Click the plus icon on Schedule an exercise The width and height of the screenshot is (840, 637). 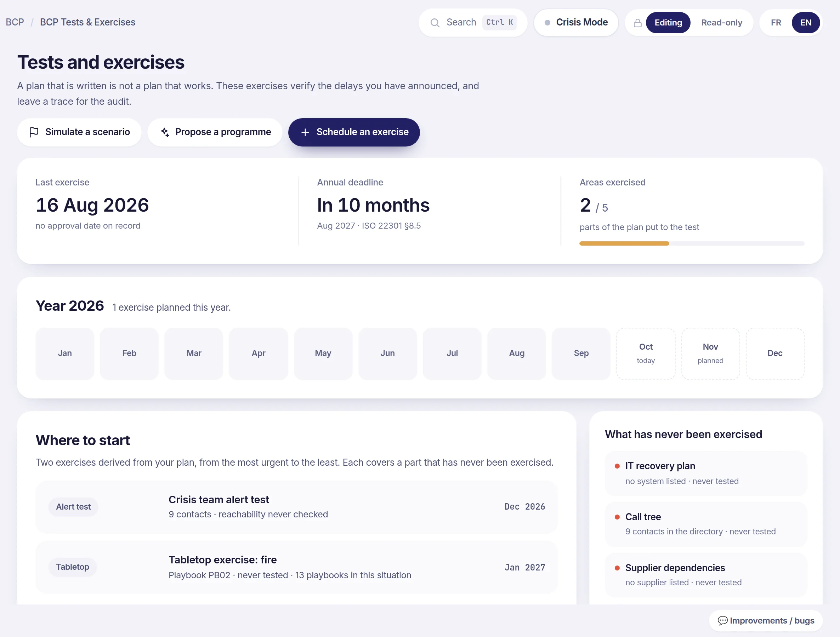pyautogui.click(x=305, y=132)
